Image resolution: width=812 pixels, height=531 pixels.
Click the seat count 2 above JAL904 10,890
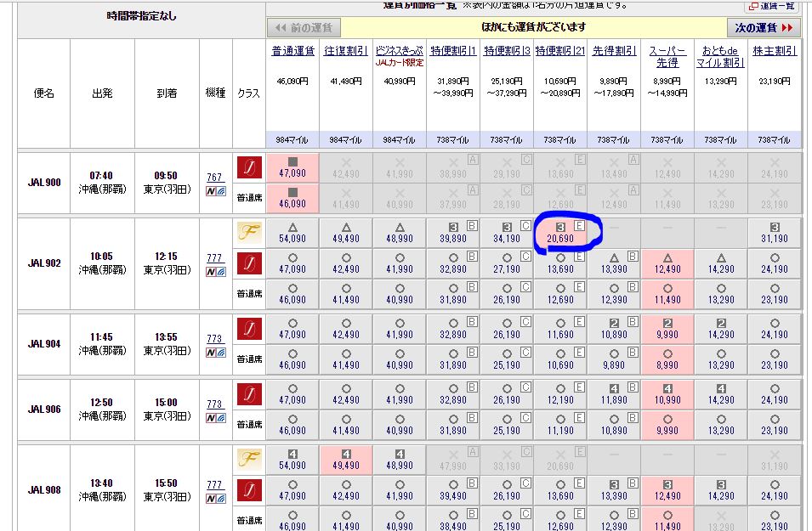tap(614, 323)
